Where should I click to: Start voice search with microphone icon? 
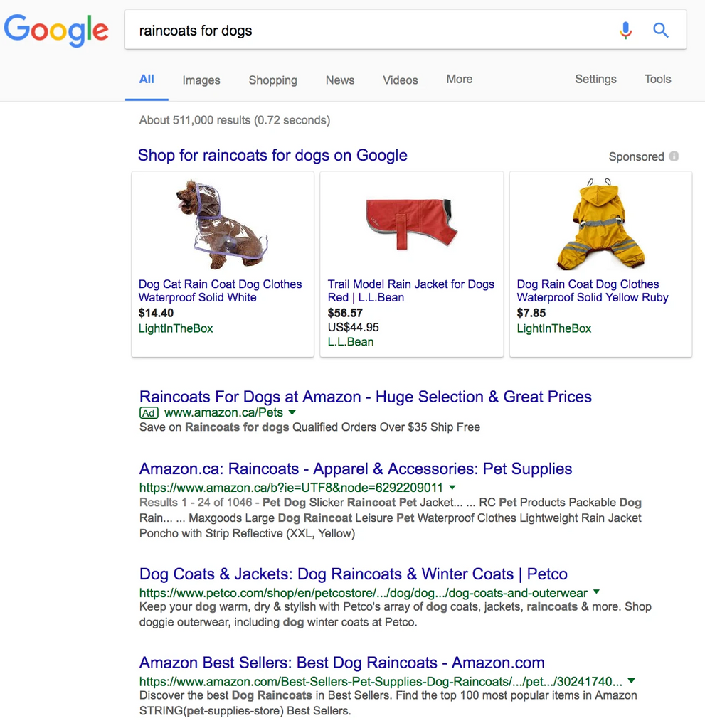click(x=625, y=30)
